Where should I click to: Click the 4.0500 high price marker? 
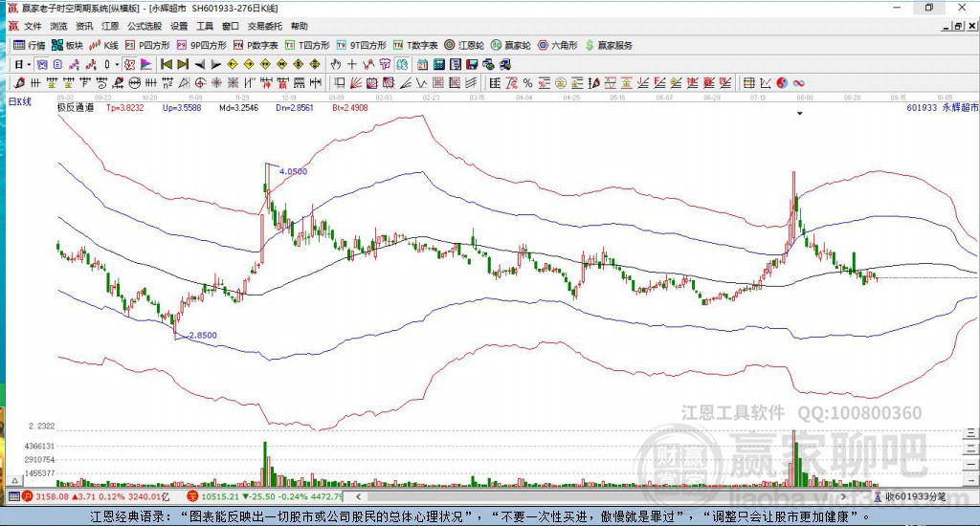(293, 171)
